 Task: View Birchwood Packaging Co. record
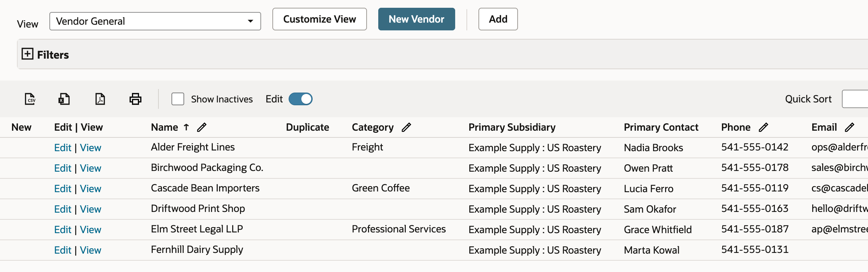(91, 168)
